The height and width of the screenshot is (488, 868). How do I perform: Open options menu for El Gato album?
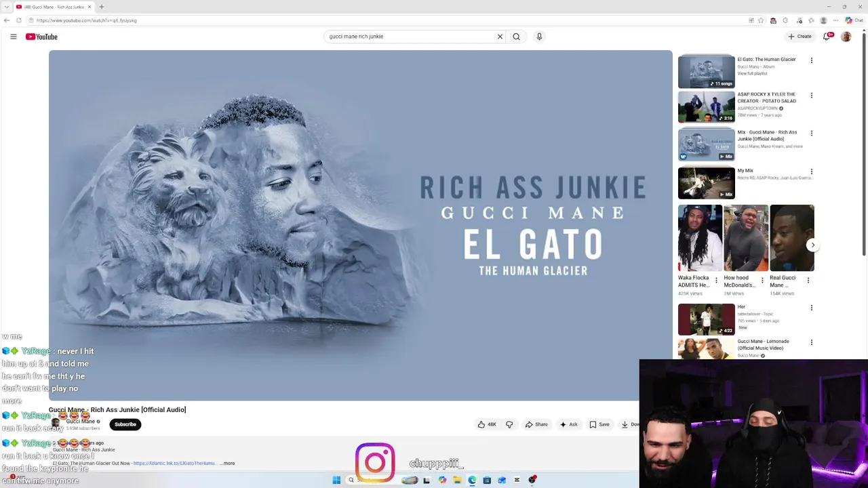point(811,60)
